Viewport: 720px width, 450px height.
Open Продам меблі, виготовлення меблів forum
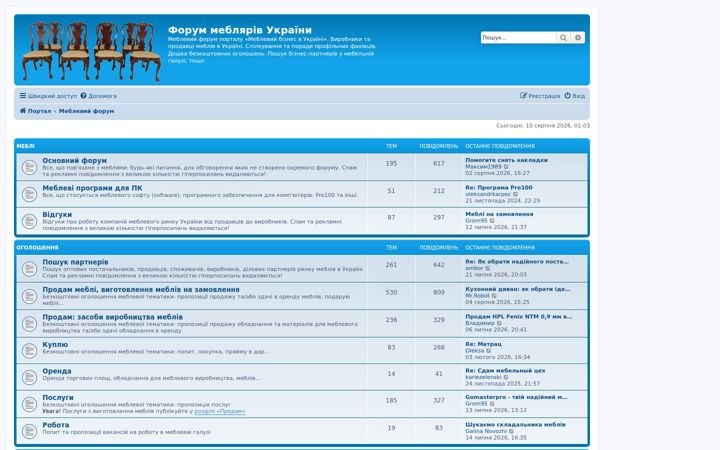[x=141, y=289]
